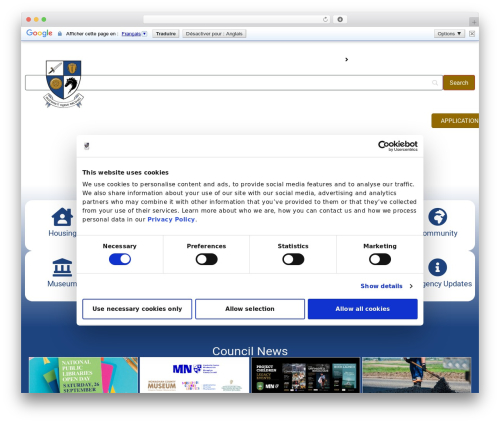This screenshot has height=423, width=500.
Task: Click the reload icon in address bar
Action: point(325,19)
